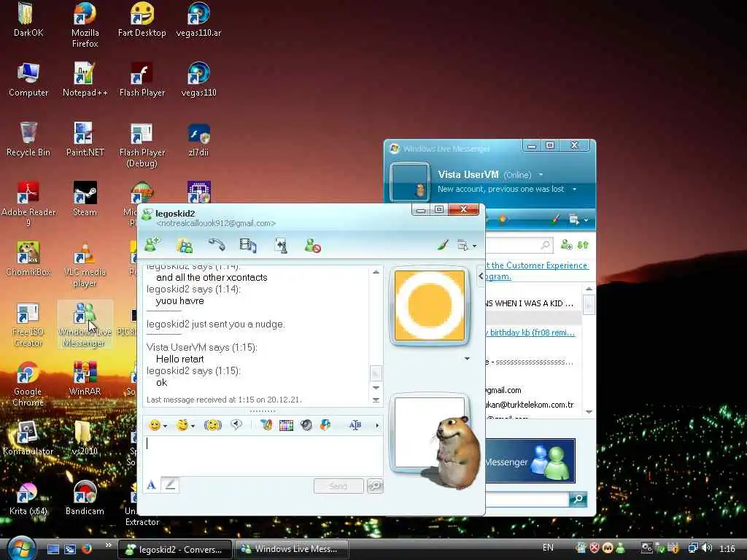This screenshot has height=560, width=747.
Task: Open personal message dropdown in Messenger window
Action: click(x=575, y=189)
